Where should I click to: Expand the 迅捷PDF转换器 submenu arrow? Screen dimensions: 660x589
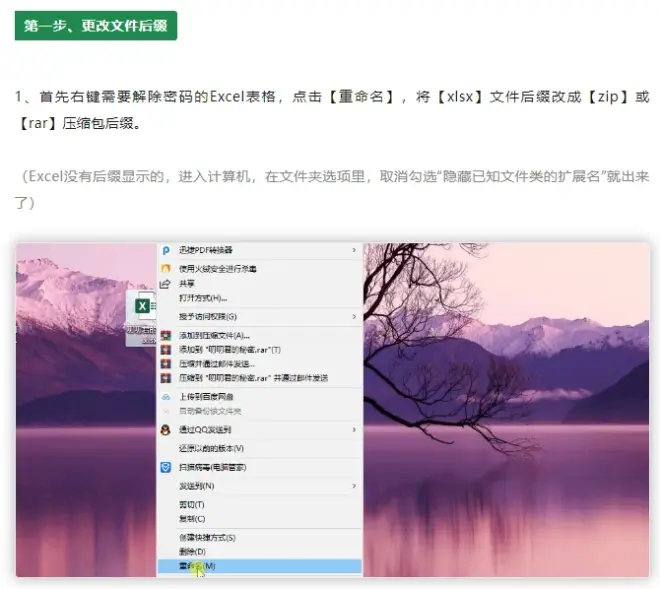pyautogui.click(x=353, y=250)
